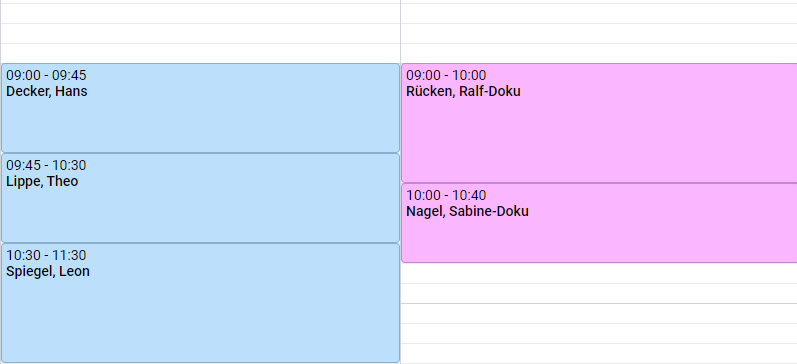Click the 09:45 - 10:30 time label
The width and height of the screenshot is (797, 364).
[46, 165]
